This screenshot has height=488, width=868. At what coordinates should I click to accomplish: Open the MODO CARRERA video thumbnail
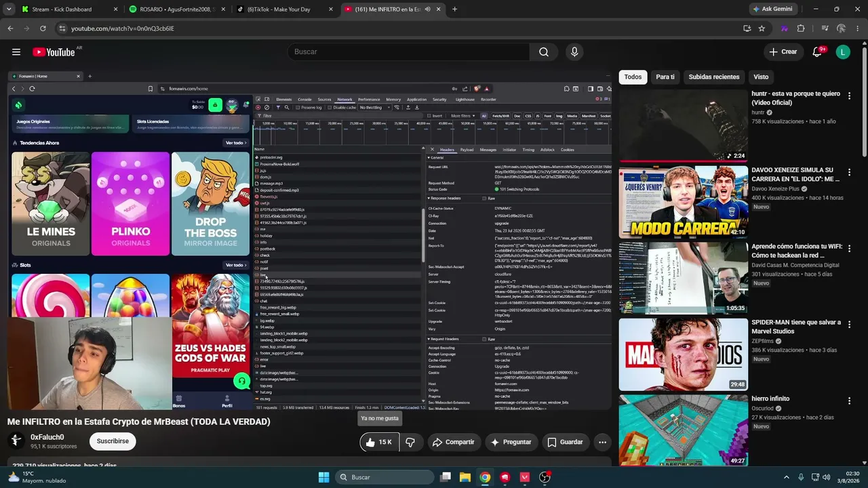(x=683, y=201)
